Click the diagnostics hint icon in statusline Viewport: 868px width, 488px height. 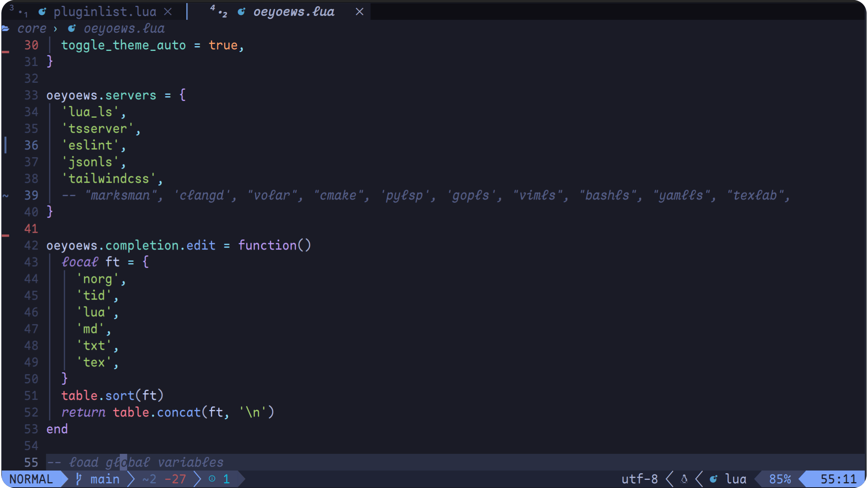pos(212,479)
